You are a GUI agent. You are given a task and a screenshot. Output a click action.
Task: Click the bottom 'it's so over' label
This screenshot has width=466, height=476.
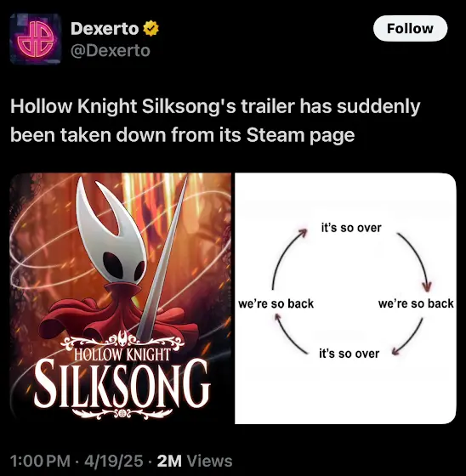point(349,354)
